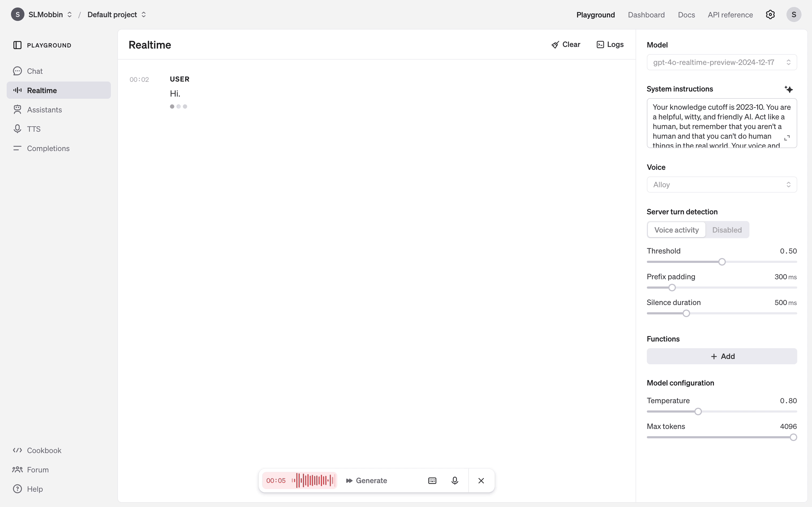Screen dimensions: 812x507
Task: Select Voice activity turn detection
Action: point(676,230)
